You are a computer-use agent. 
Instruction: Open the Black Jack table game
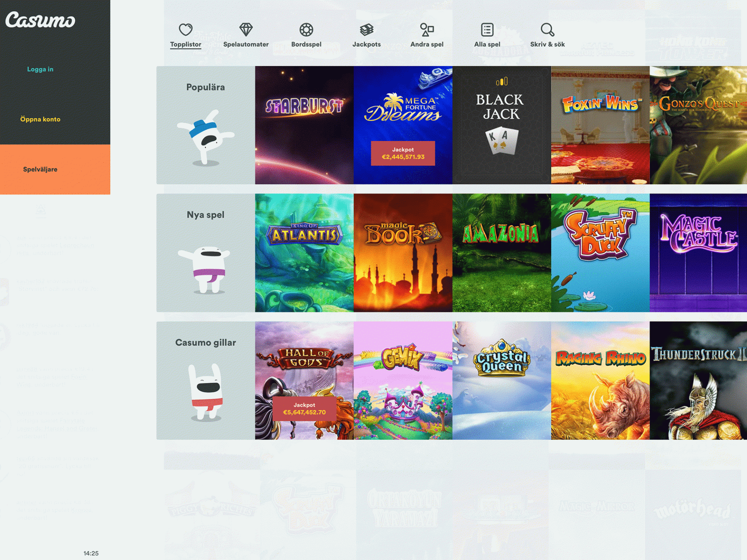point(502,125)
